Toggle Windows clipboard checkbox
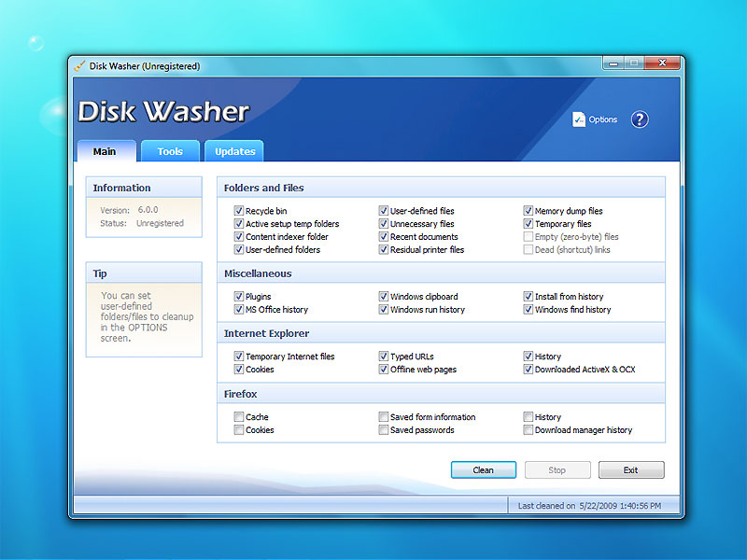 pos(384,296)
